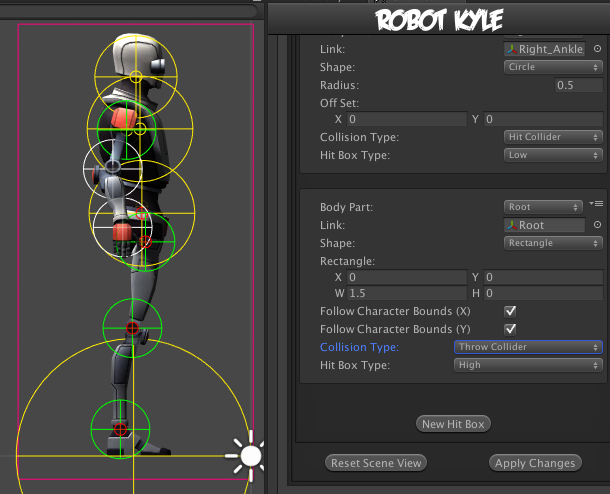The height and width of the screenshot is (494, 610).
Task: Click the Radius field showing 0.5
Action: click(578, 85)
